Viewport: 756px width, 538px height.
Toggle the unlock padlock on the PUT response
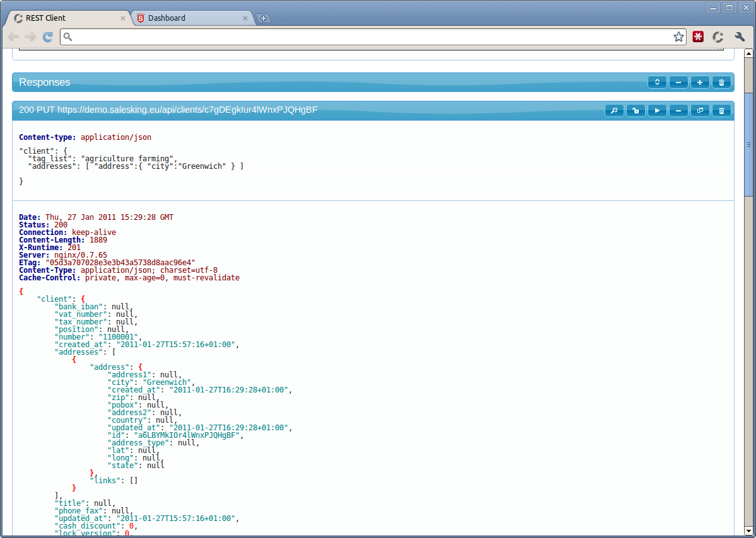pos(636,111)
